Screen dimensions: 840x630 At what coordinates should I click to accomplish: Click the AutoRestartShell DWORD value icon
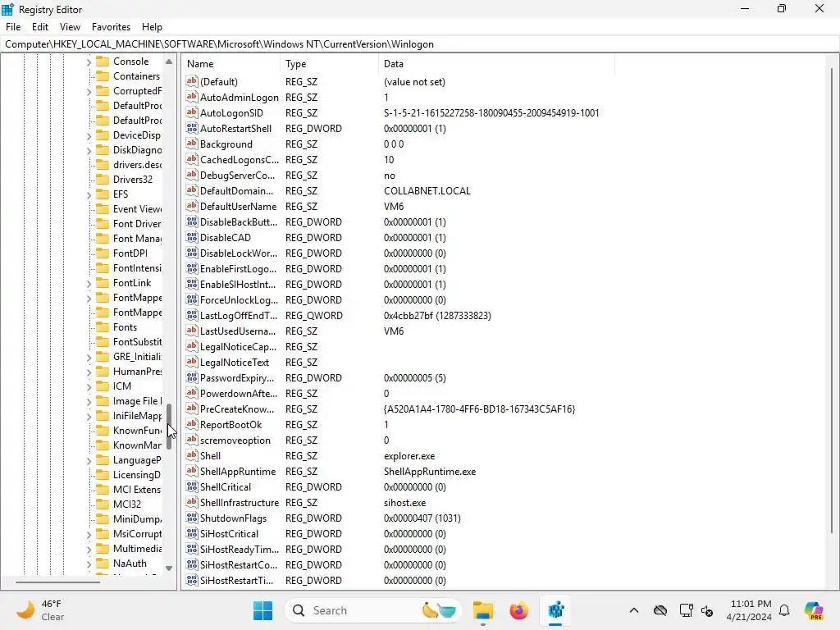point(191,128)
